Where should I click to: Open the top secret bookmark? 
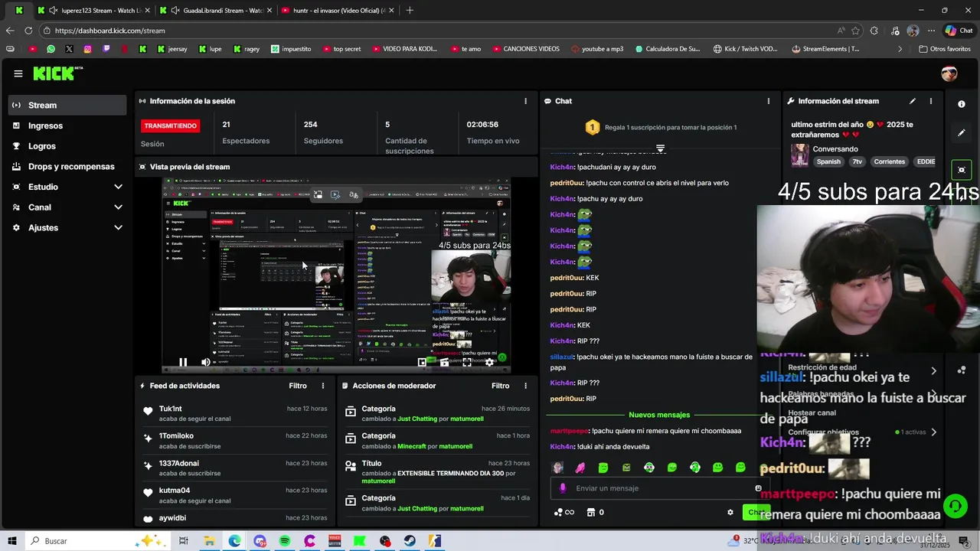[341, 49]
